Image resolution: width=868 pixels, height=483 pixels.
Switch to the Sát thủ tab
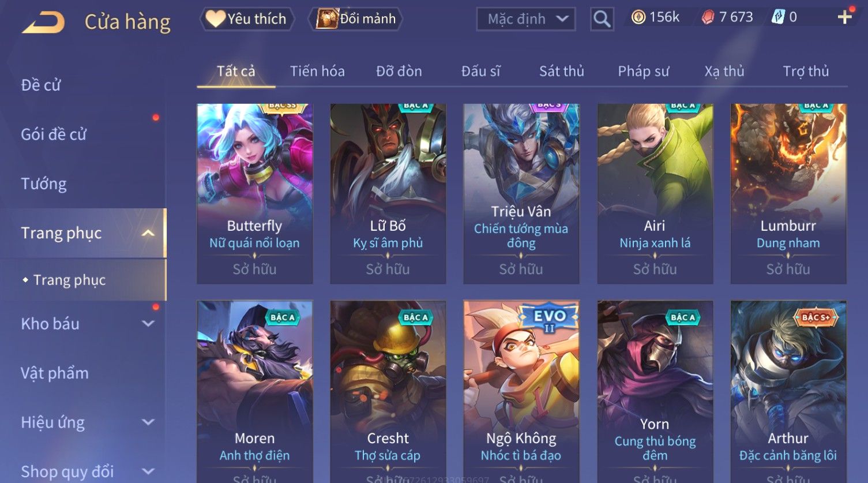click(x=562, y=72)
